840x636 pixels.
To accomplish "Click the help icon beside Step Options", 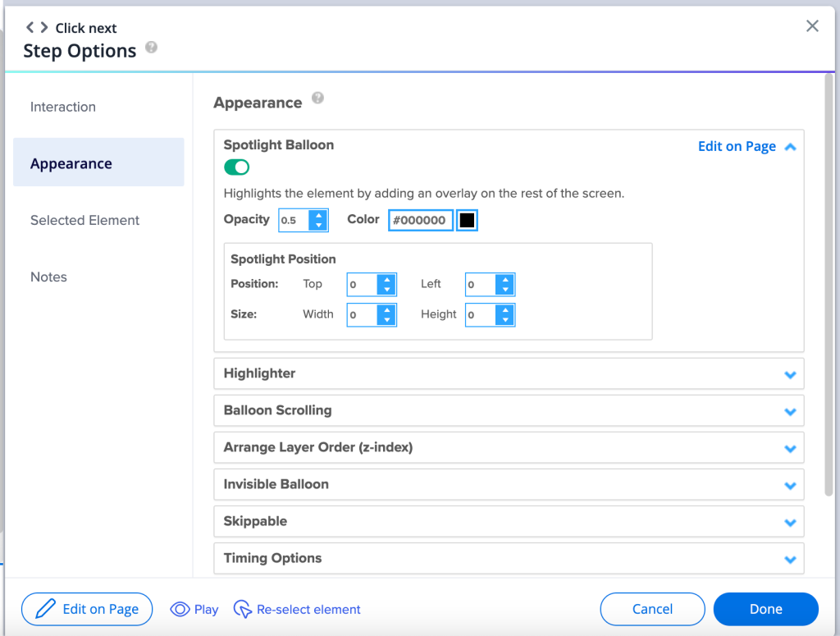I will tap(151, 48).
